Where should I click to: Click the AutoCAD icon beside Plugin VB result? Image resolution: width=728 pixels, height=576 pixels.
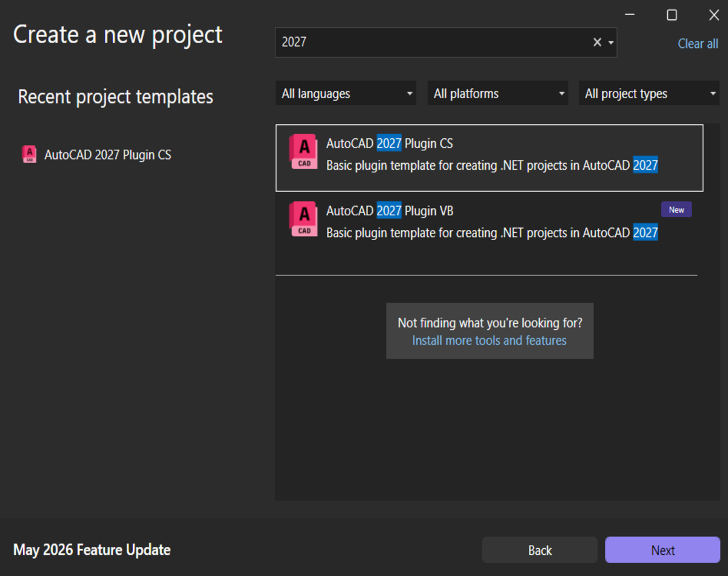pyautogui.click(x=303, y=218)
